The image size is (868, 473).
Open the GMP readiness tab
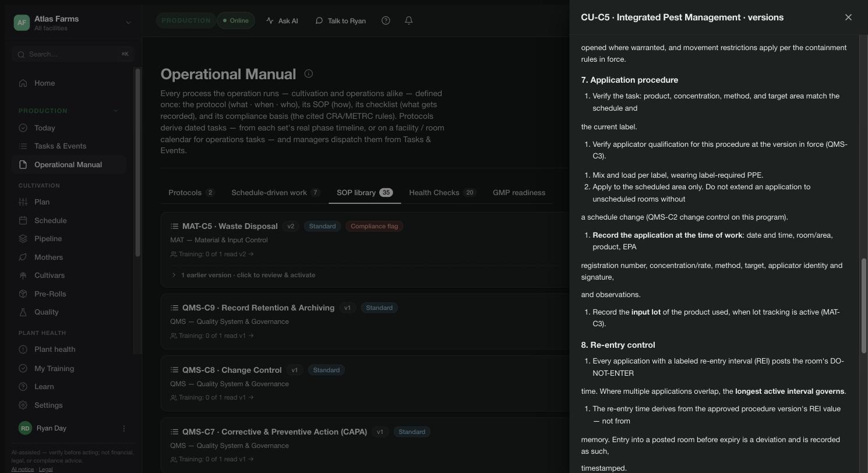(x=519, y=193)
